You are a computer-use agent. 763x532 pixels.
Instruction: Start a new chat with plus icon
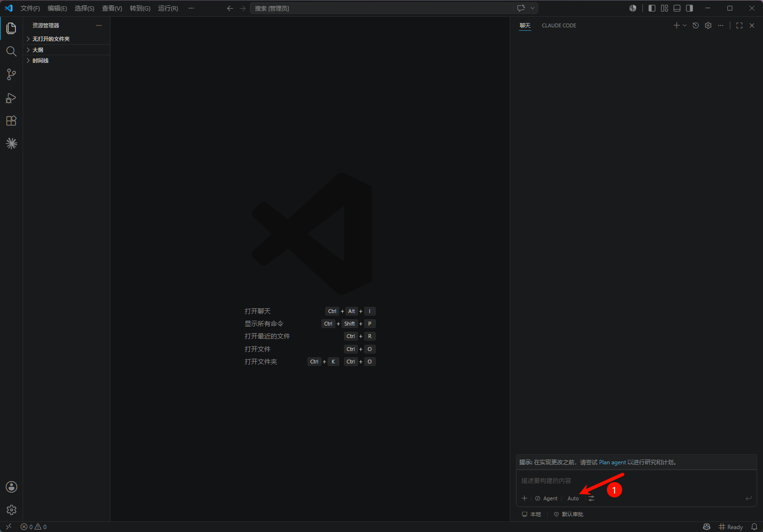(677, 25)
